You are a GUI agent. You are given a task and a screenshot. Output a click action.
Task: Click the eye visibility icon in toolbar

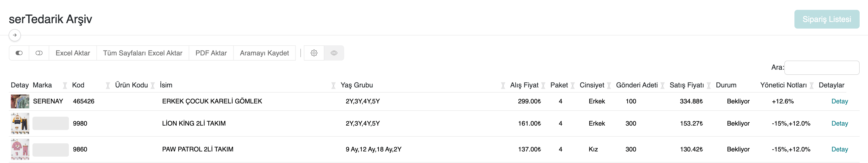(334, 53)
